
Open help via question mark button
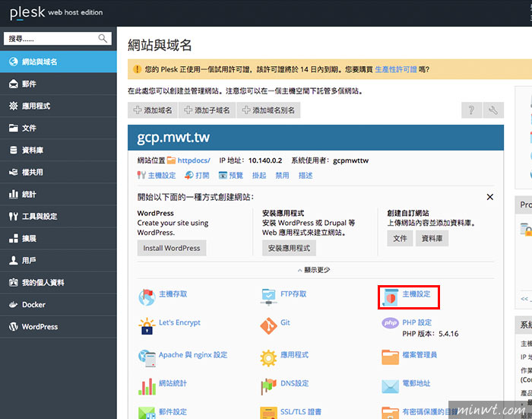point(471,110)
